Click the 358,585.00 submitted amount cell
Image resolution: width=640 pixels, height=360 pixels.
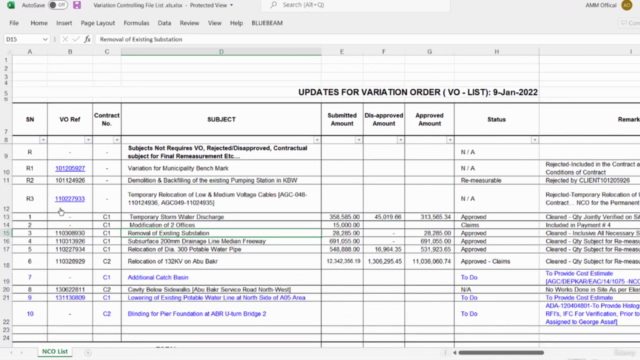[342, 217]
